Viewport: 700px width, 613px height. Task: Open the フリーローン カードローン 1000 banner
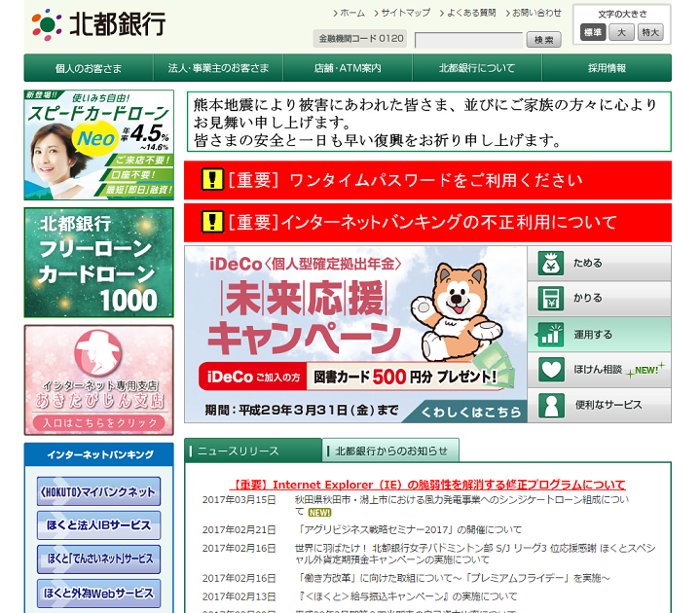tap(98, 263)
